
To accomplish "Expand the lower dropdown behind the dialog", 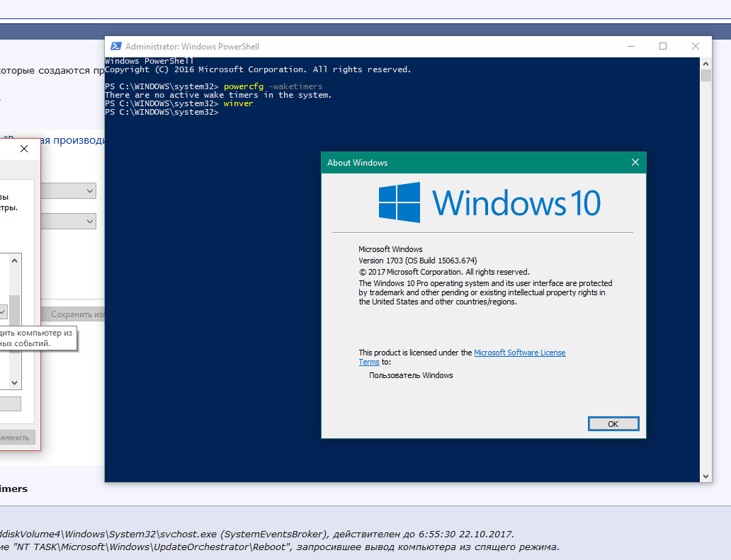I will pyautogui.click(x=90, y=222).
